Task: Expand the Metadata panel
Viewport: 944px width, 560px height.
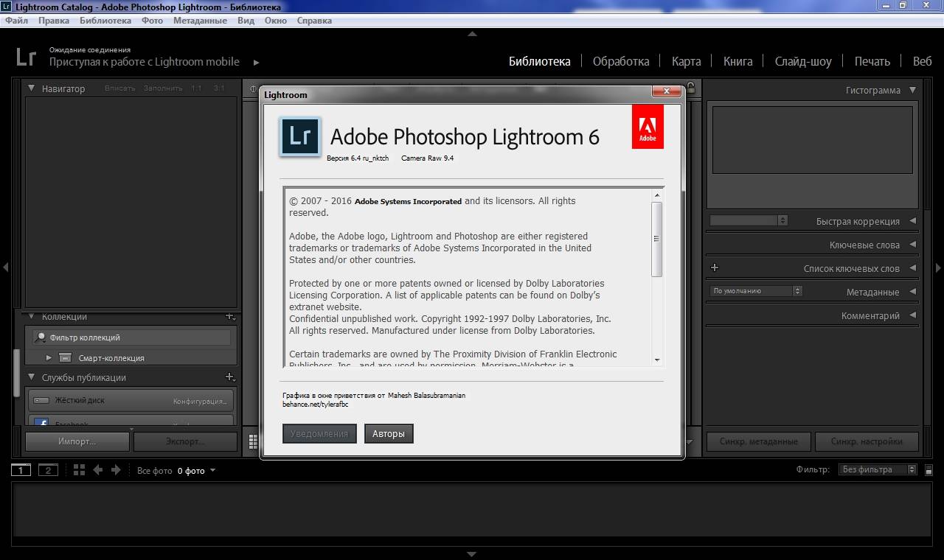Action: [x=912, y=292]
